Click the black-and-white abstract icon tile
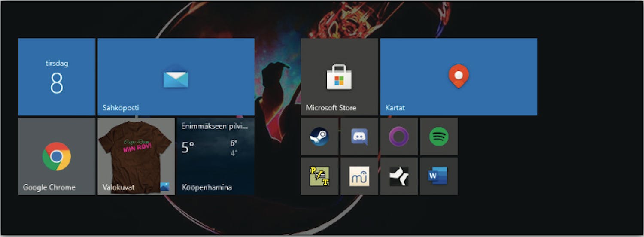Screen dimensions: 644x237 pos(399,176)
